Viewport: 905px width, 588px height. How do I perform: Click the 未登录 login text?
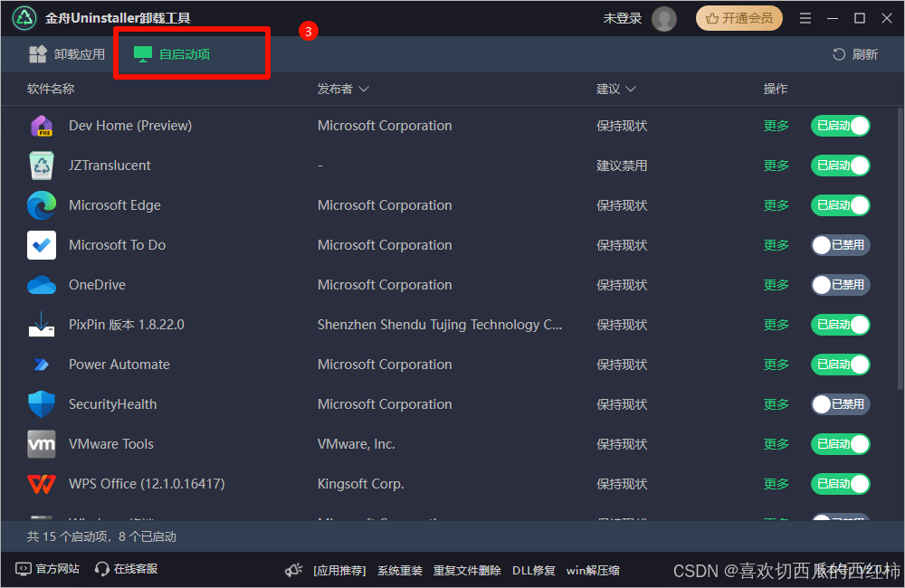tap(623, 18)
